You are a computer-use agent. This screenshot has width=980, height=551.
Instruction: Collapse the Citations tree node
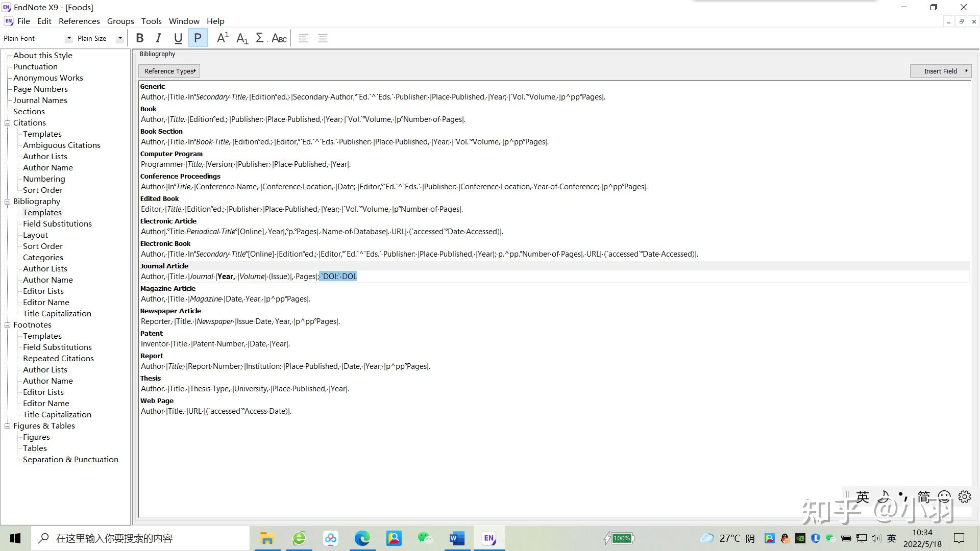pos(8,123)
